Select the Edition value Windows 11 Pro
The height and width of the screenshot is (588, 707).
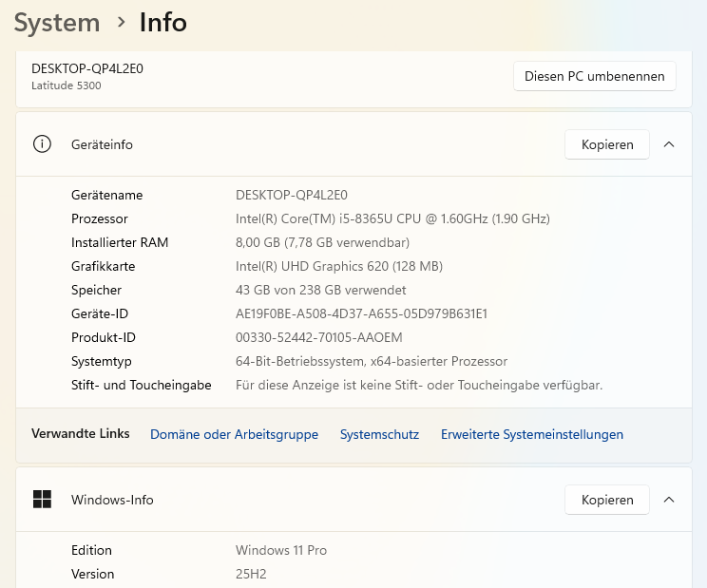[x=281, y=550]
